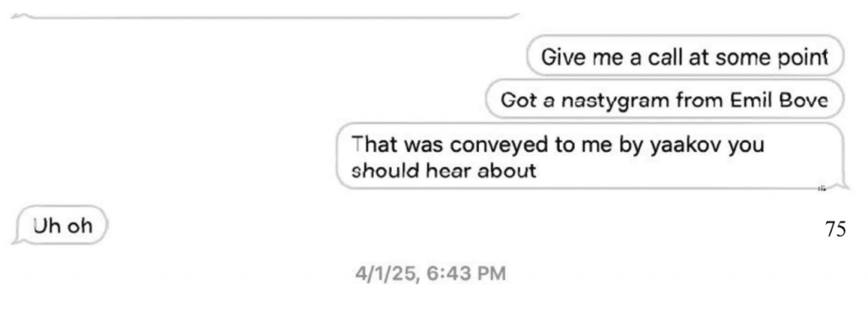The image size is (868, 310).
Task: Click the tail of the last sent bubble
Action: [x=844, y=185]
